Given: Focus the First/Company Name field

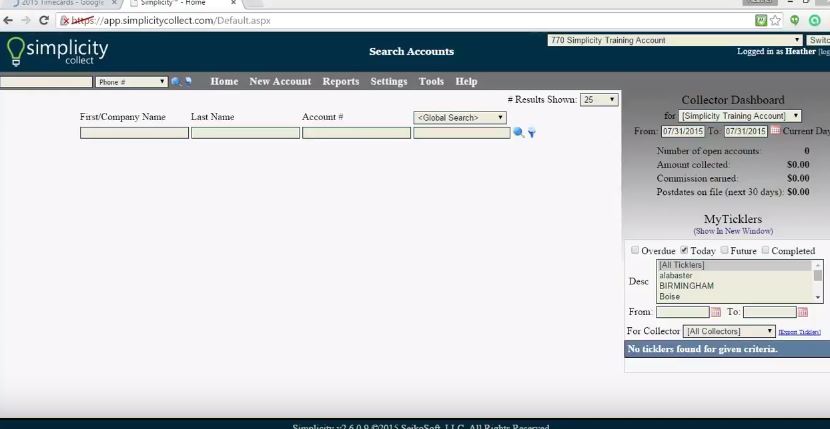Looking at the screenshot, I should tap(134, 133).
